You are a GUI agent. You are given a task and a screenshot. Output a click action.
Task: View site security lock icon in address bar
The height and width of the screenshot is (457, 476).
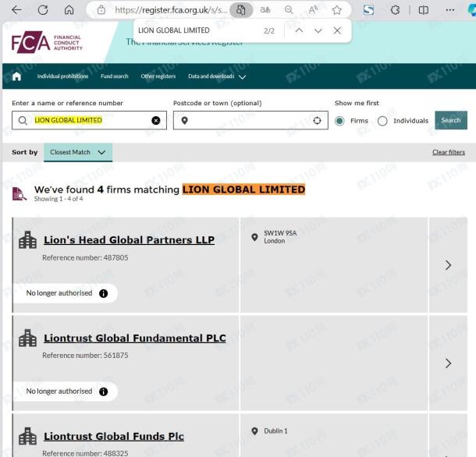point(101,10)
